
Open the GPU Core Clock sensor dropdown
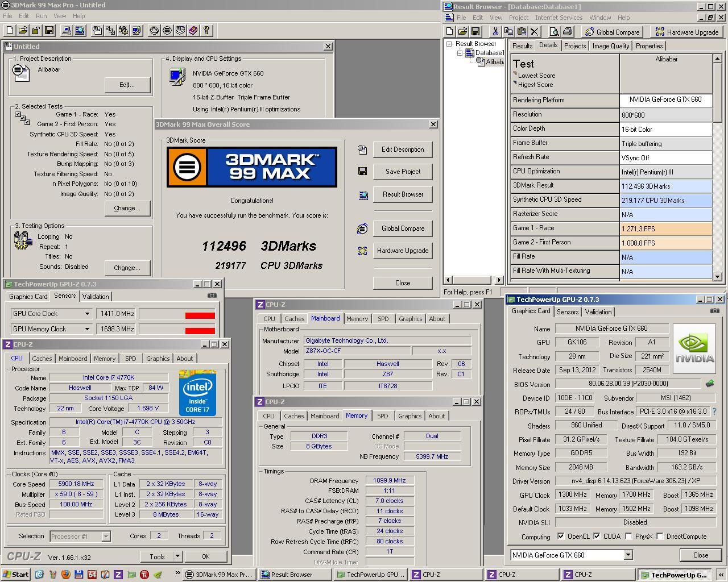(87, 314)
